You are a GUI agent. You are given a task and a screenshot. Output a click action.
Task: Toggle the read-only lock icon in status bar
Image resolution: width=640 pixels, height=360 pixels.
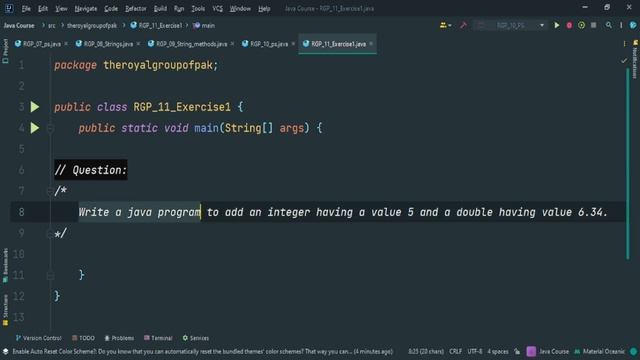[517, 351]
